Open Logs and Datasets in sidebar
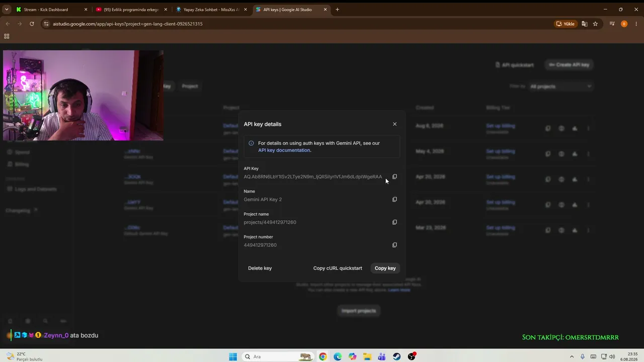644x362 pixels. point(32,189)
